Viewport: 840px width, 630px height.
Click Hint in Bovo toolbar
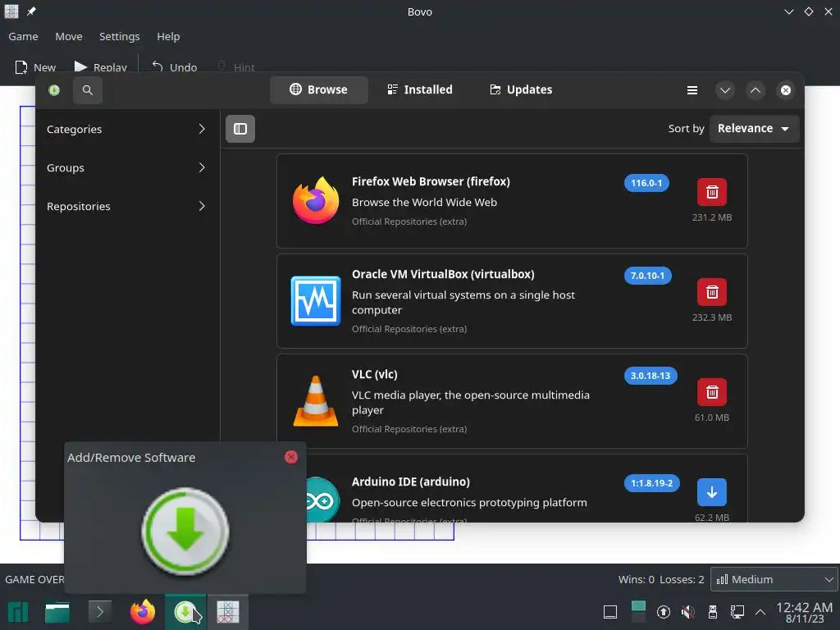click(x=236, y=67)
